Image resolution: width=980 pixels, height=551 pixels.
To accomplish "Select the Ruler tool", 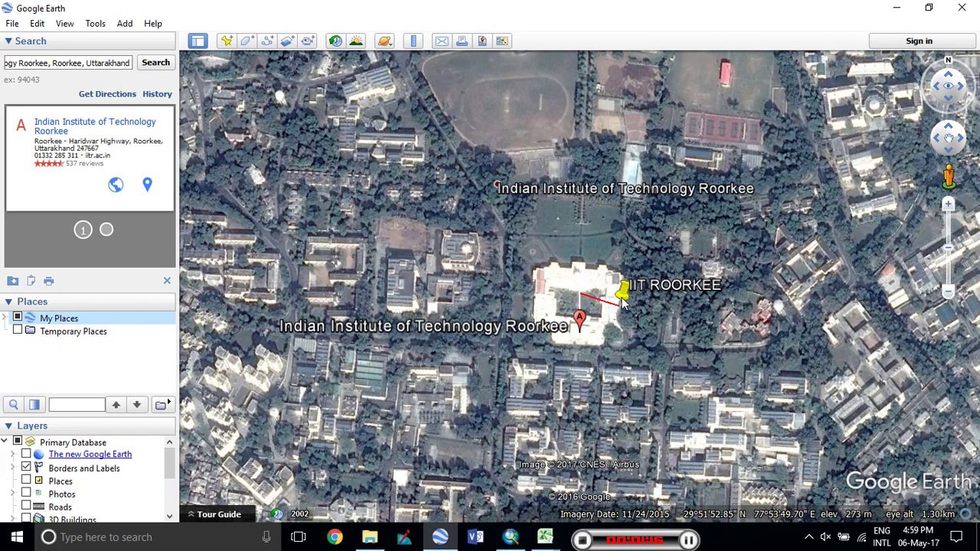I will click(x=413, y=41).
